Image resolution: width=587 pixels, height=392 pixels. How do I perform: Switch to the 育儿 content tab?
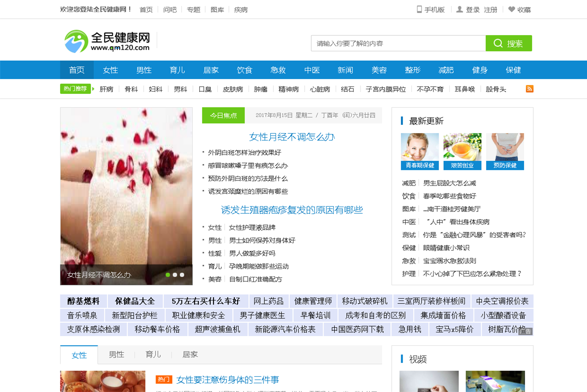coord(153,355)
